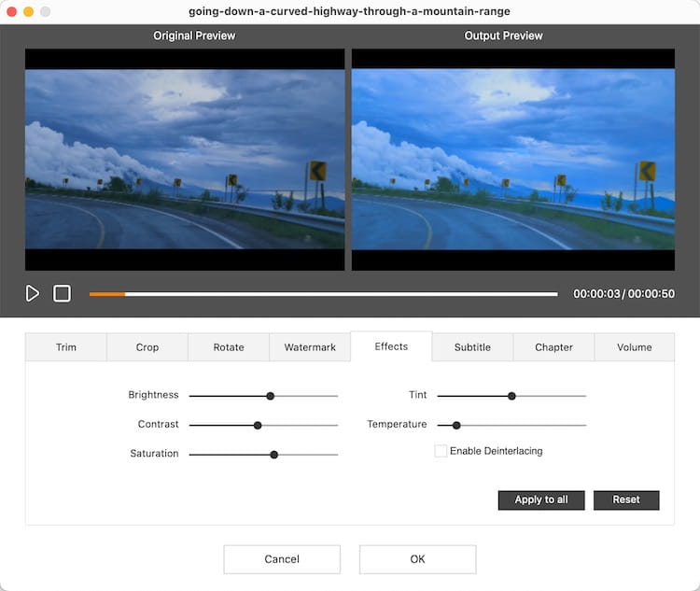Screen dimensions: 700x591
Task: Go to the Chapter tab
Action: [553, 347]
